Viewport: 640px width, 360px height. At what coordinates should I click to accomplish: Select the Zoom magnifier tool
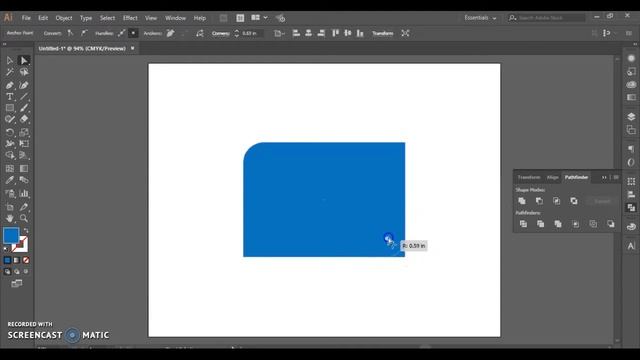tap(24, 218)
